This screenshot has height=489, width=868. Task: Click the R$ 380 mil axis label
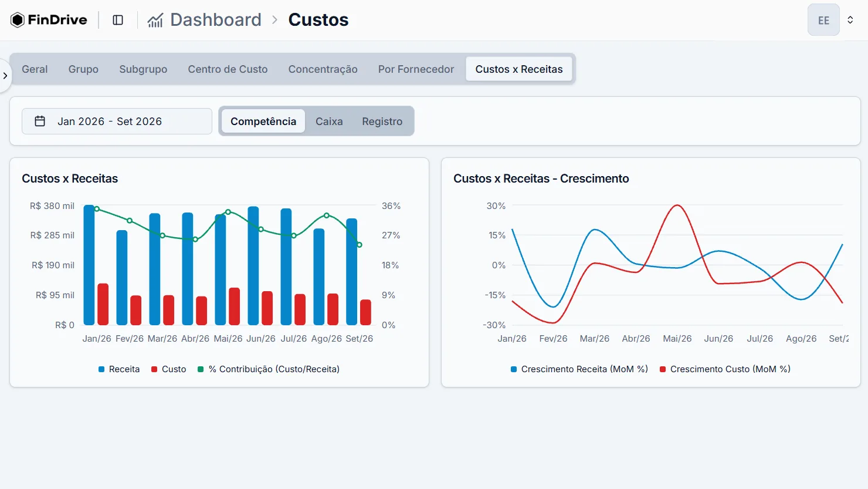point(52,206)
